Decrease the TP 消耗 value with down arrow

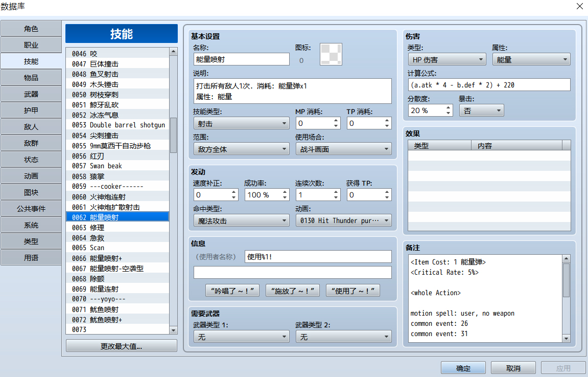[387, 126]
